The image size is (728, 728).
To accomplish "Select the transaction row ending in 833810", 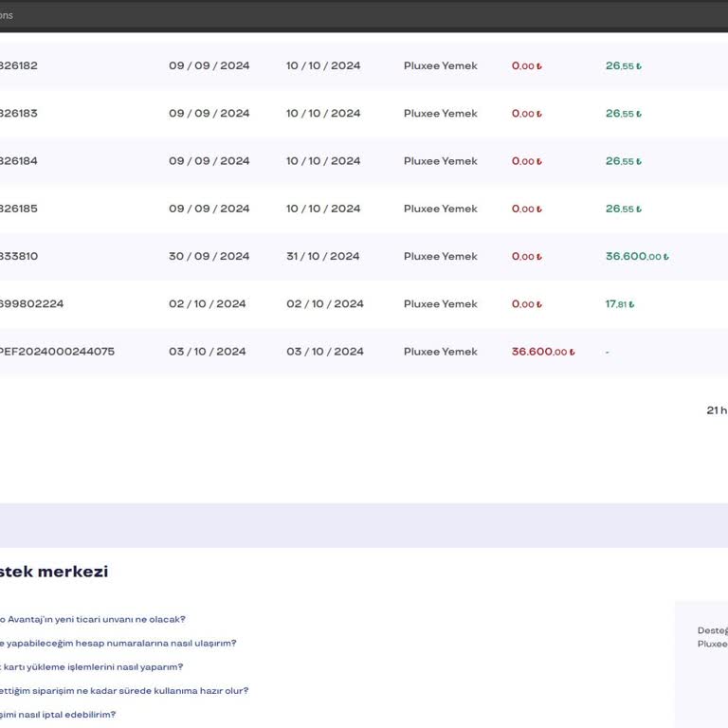I will coord(364,256).
